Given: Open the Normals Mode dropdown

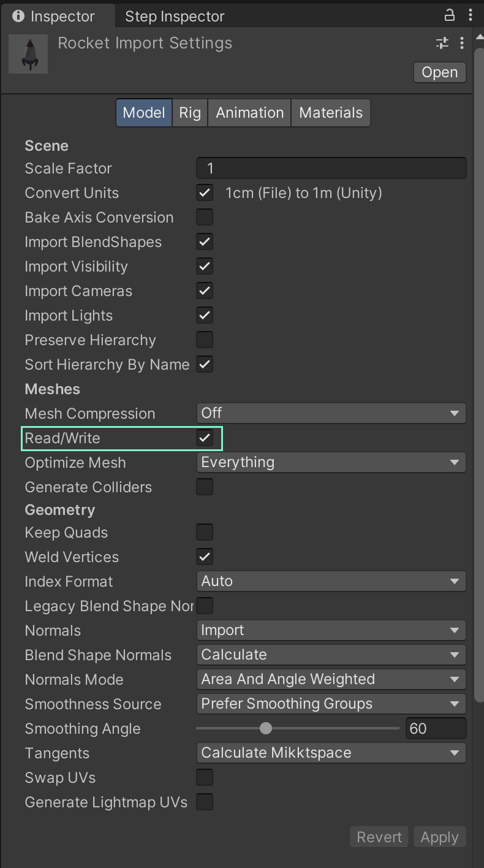Looking at the screenshot, I should point(331,679).
